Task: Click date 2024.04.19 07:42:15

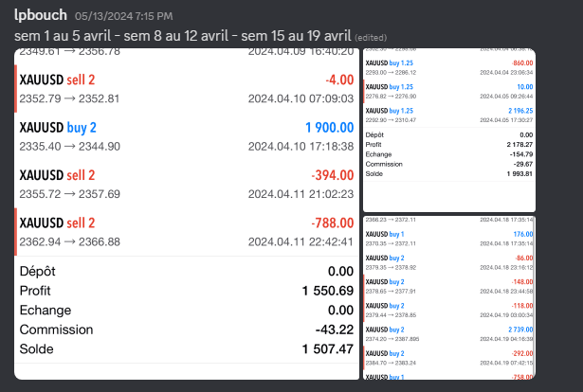Action: click(507, 363)
